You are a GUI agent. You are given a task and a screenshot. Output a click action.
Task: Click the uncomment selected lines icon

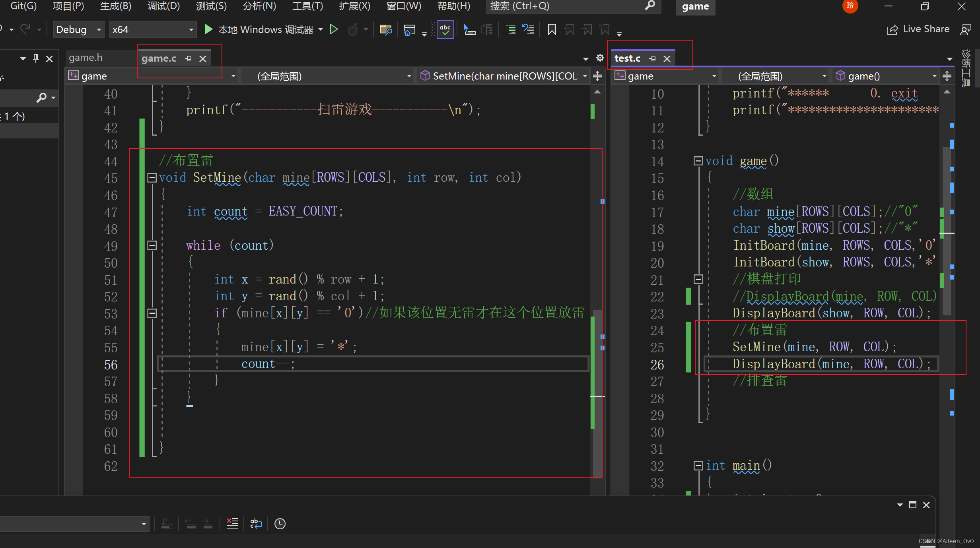coord(528,29)
